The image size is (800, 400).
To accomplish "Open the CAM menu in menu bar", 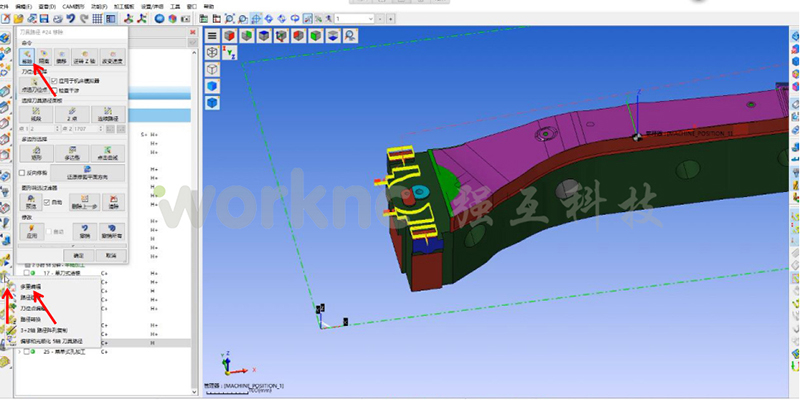I will [x=73, y=5].
